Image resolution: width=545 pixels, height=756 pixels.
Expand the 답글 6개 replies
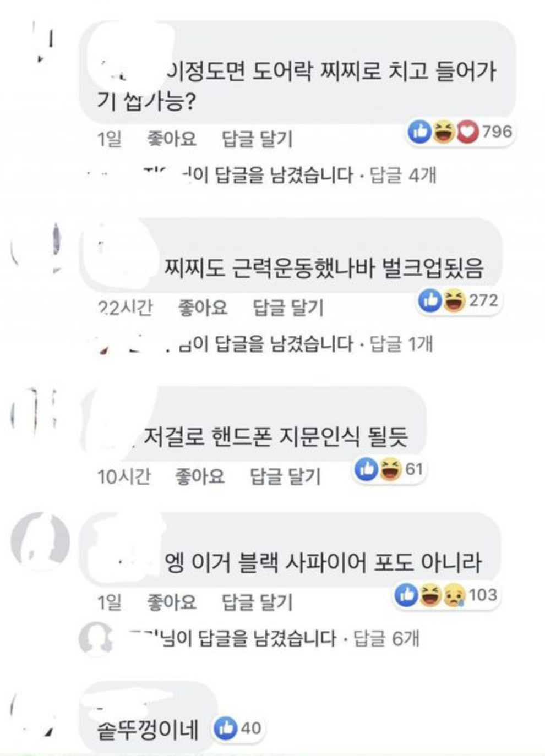386,638
